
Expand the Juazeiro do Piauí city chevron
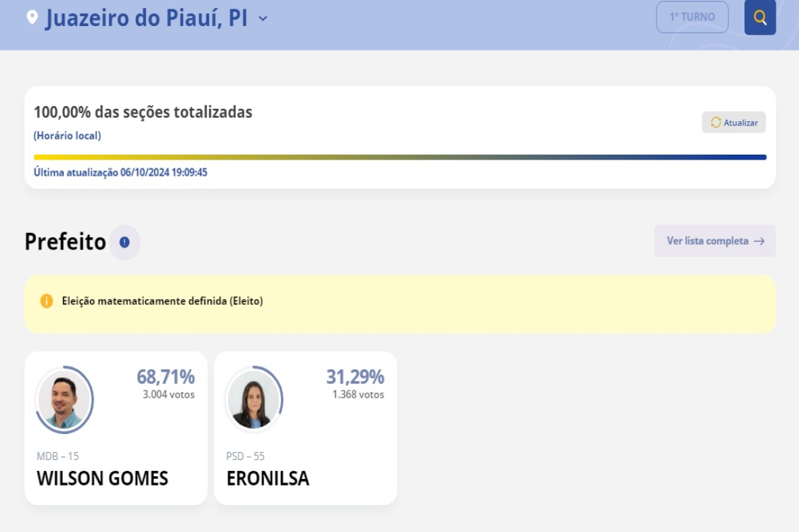tap(263, 19)
